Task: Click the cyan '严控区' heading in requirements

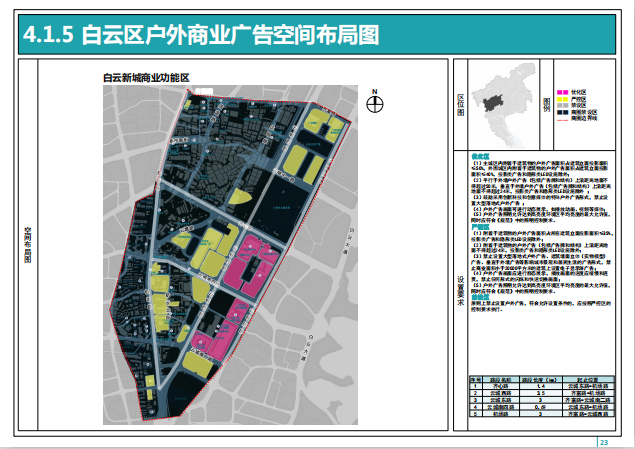Action: click(x=480, y=227)
